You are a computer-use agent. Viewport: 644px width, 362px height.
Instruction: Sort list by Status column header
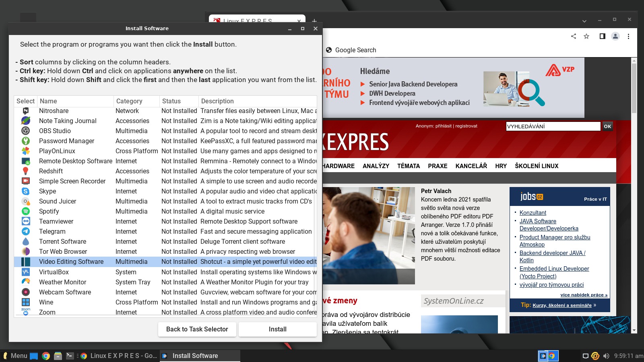pos(179,101)
